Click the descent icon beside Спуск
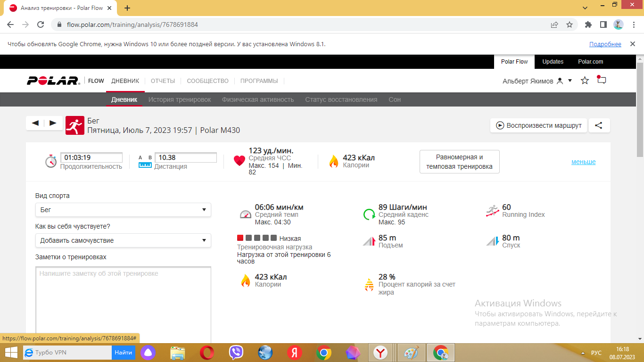The image size is (644, 362). [x=493, y=241]
